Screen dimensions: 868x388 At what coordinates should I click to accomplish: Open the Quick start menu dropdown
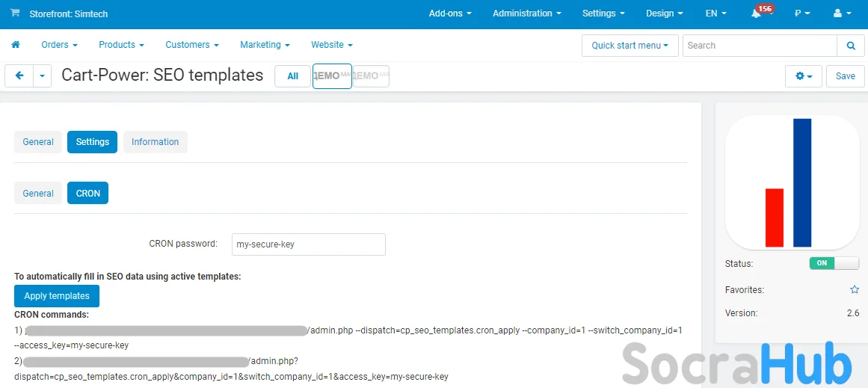click(x=630, y=46)
